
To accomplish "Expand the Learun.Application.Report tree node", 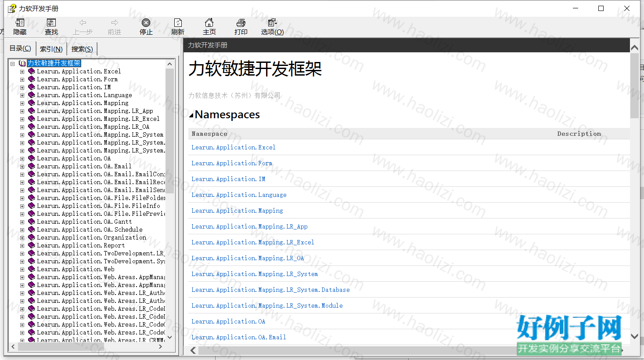I will (x=22, y=246).
